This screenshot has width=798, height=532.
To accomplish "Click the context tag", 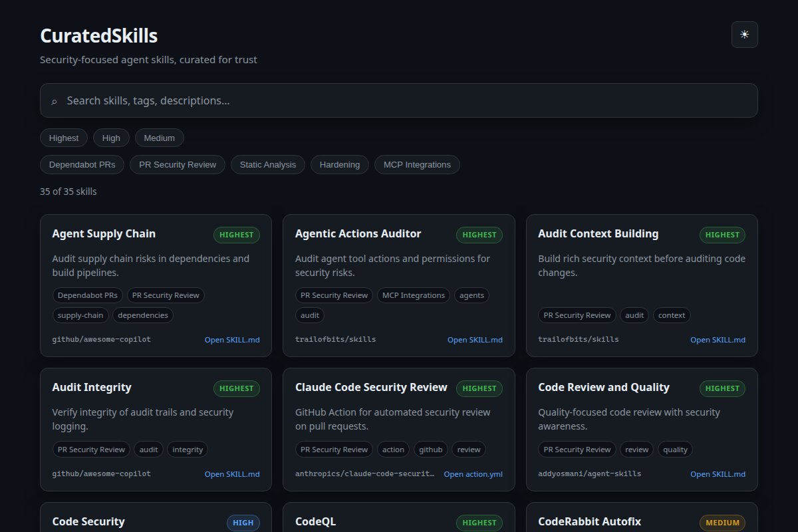I will click(672, 315).
